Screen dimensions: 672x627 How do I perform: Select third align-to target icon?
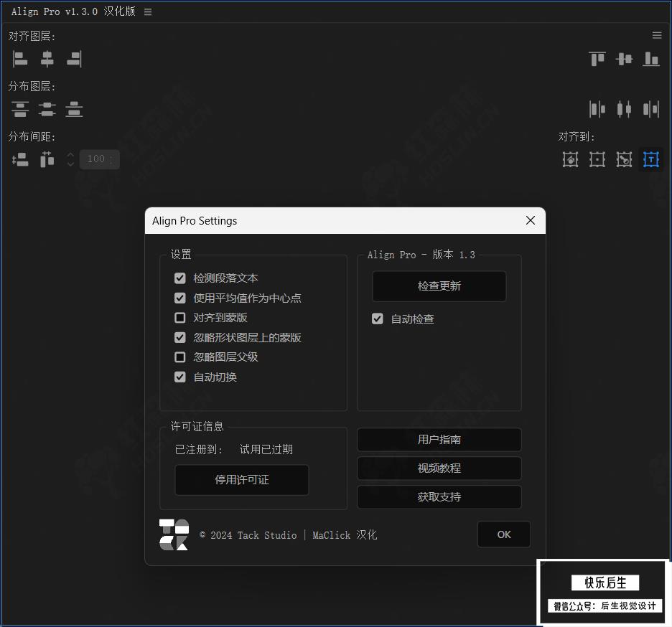tap(624, 159)
